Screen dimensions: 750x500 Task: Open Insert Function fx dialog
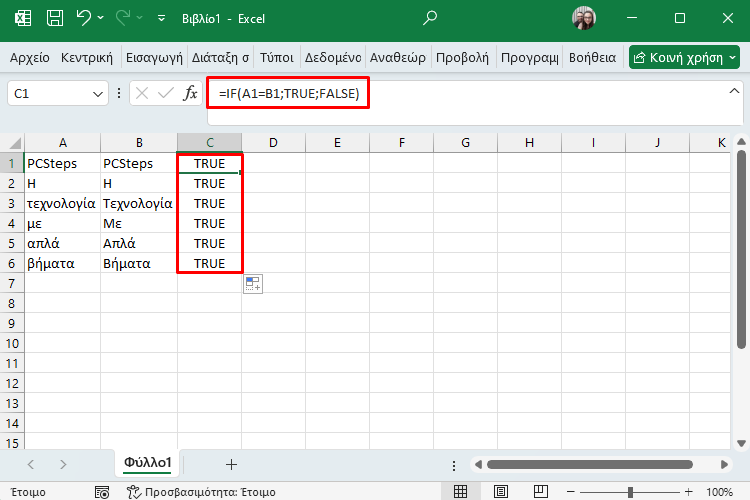[190, 93]
